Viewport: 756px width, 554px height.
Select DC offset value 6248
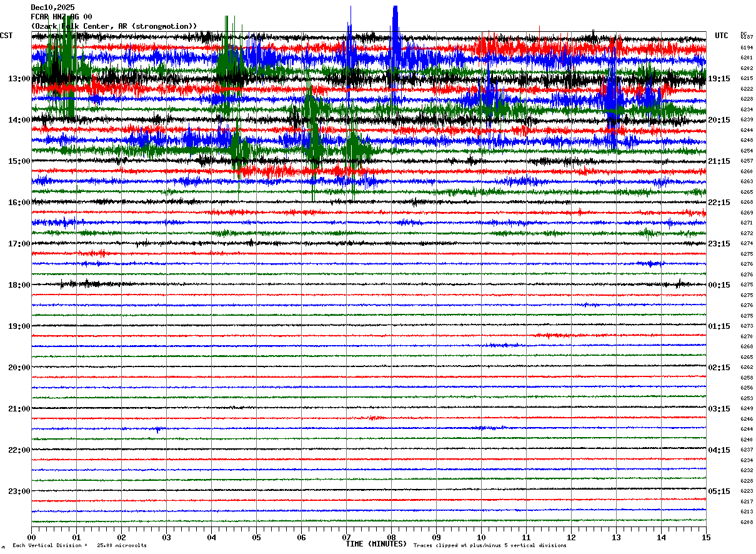click(747, 140)
